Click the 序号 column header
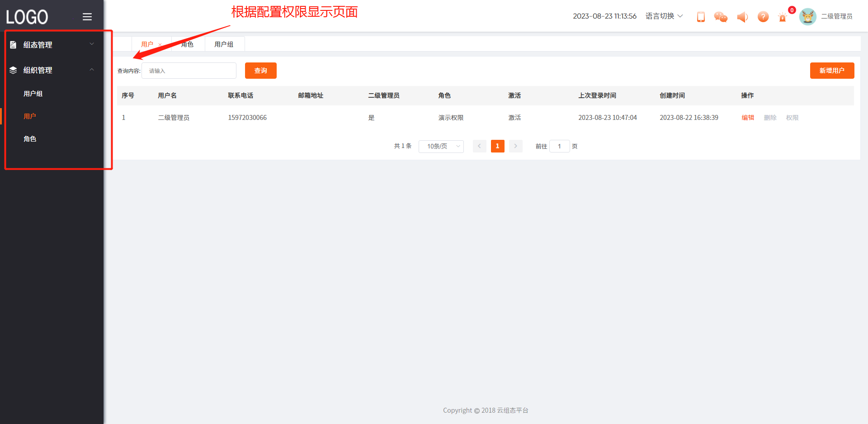This screenshot has height=424, width=868. click(128, 95)
